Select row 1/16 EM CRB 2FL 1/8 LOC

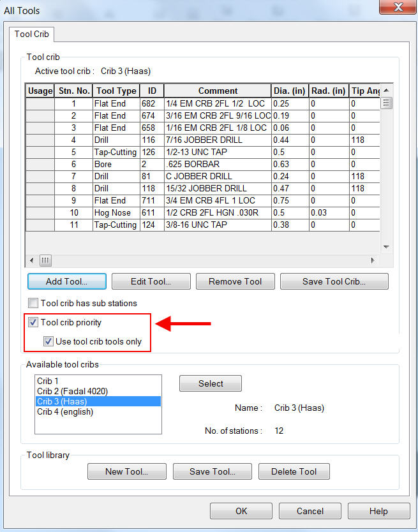coord(203,128)
